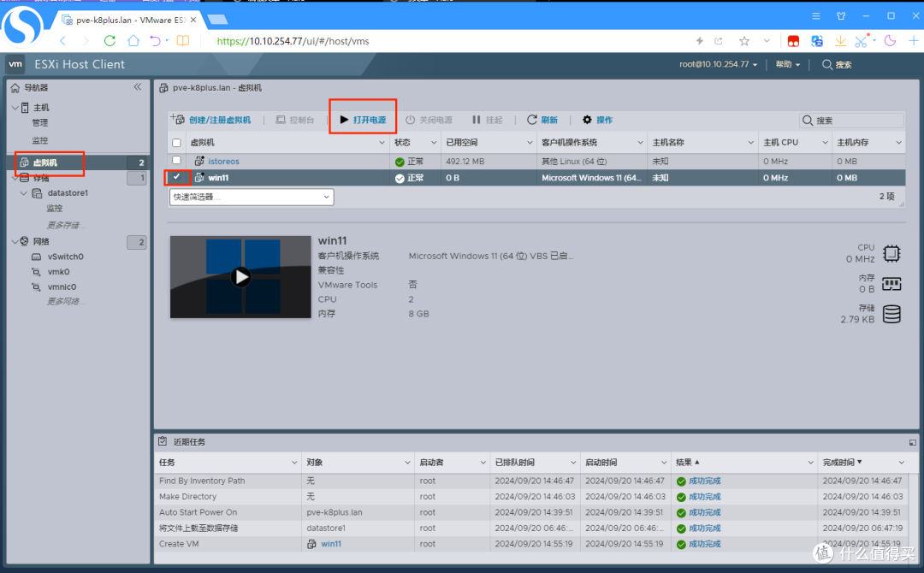Click the CPU chip icon in win11 summary

891,253
